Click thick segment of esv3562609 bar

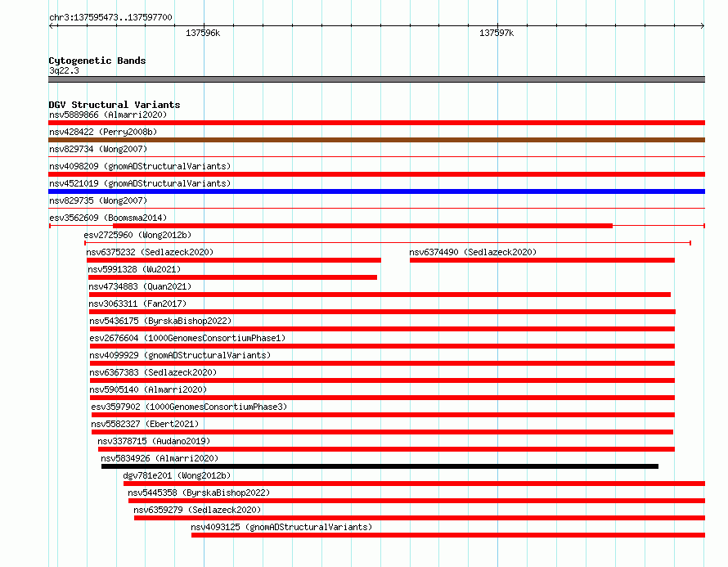coord(362,226)
